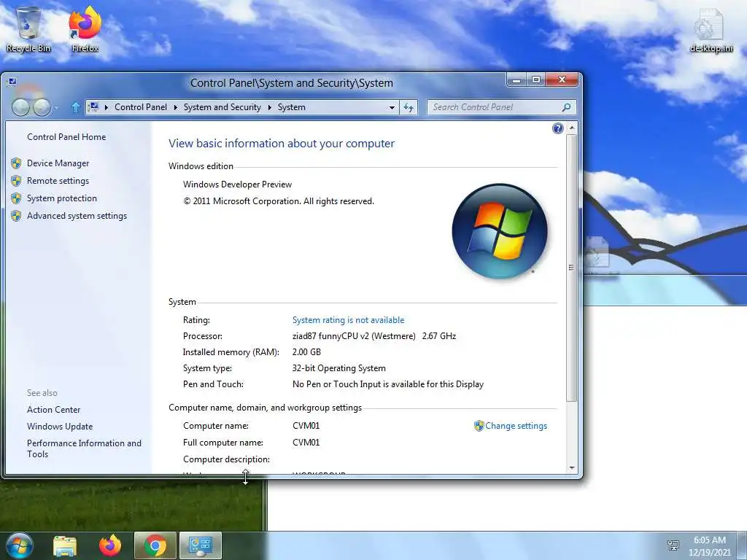Click the No Pen or Touch Input text
The height and width of the screenshot is (560, 747).
[x=388, y=384]
